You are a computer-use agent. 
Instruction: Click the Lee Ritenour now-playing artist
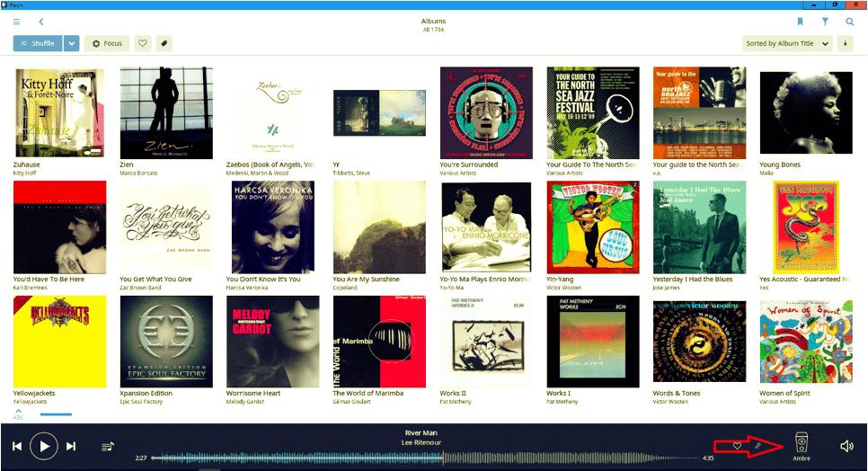pos(421,442)
